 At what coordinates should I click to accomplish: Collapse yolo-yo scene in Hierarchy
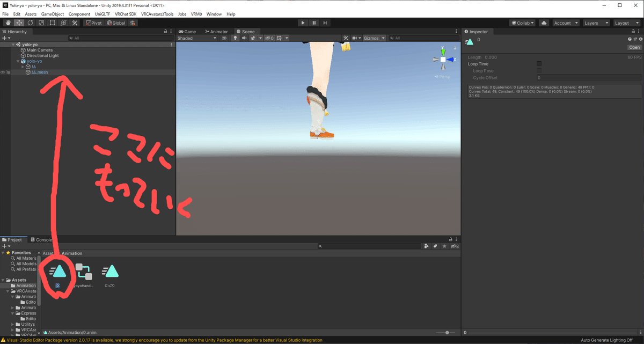[14, 45]
